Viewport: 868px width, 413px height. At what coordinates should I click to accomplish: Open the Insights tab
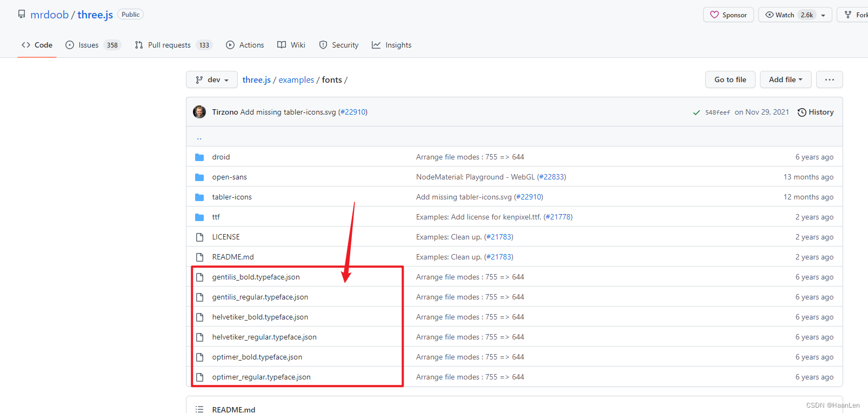(x=392, y=45)
